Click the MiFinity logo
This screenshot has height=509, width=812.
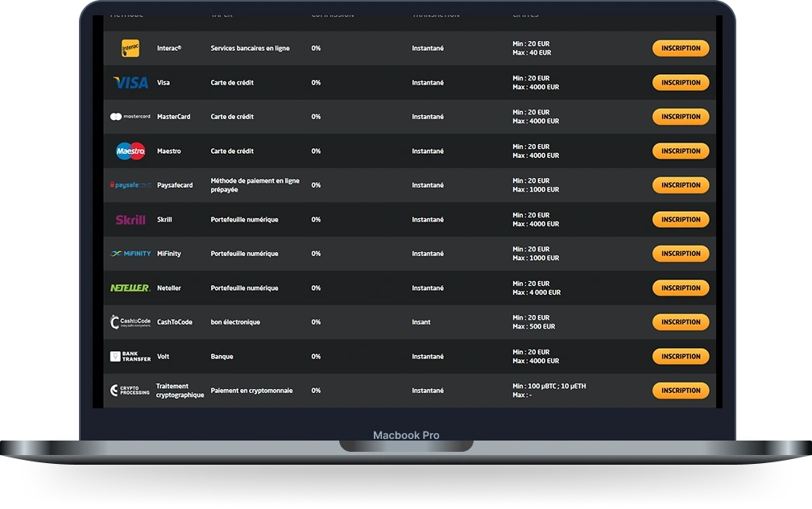tap(130, 253)
